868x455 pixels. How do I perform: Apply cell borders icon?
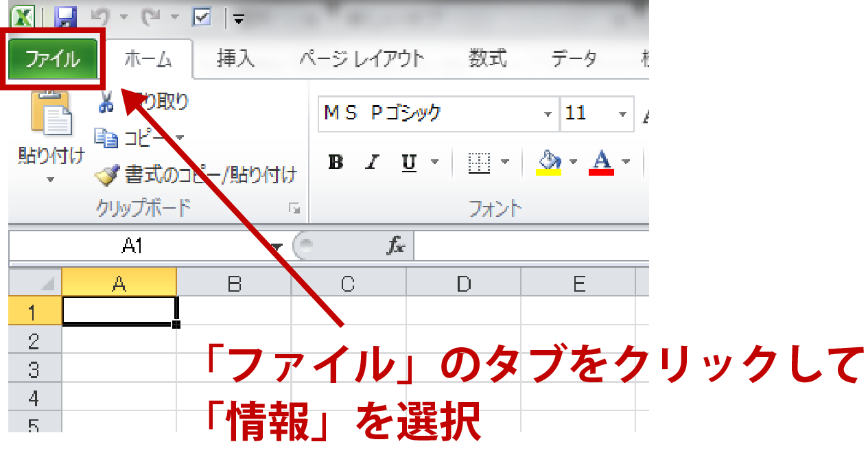479,162
